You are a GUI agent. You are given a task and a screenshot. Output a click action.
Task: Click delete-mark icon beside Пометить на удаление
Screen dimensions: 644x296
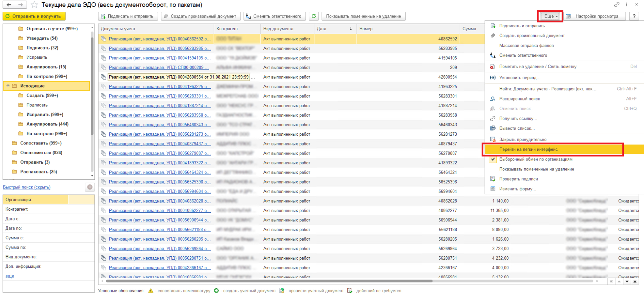click(493, 67)
